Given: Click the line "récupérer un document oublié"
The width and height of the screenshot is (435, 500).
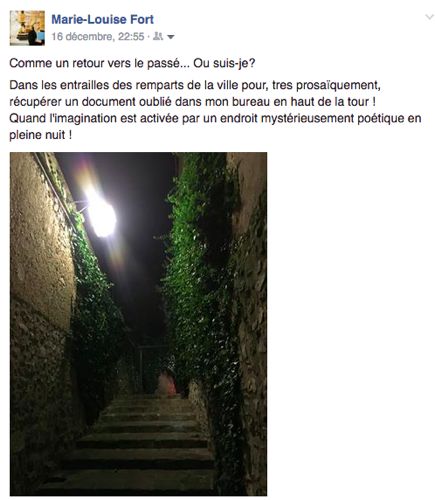Looking at the screenshot, I should 193,102.
